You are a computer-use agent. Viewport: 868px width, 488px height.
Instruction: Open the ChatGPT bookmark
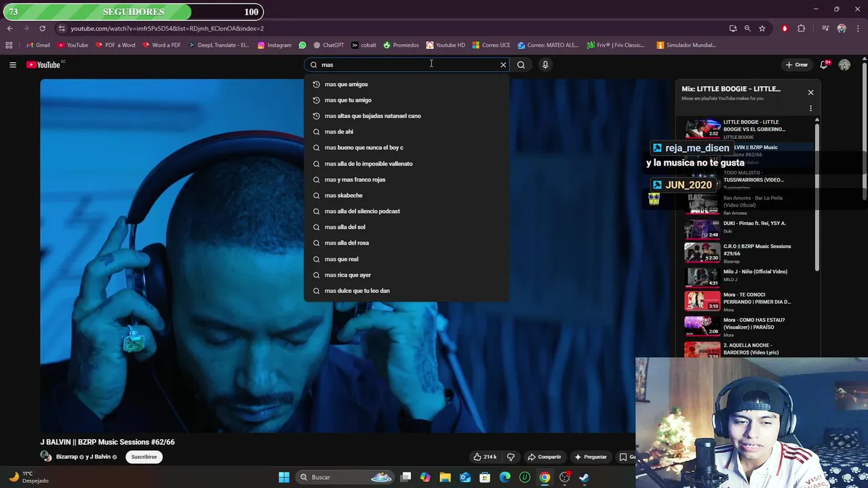point(328,45)
